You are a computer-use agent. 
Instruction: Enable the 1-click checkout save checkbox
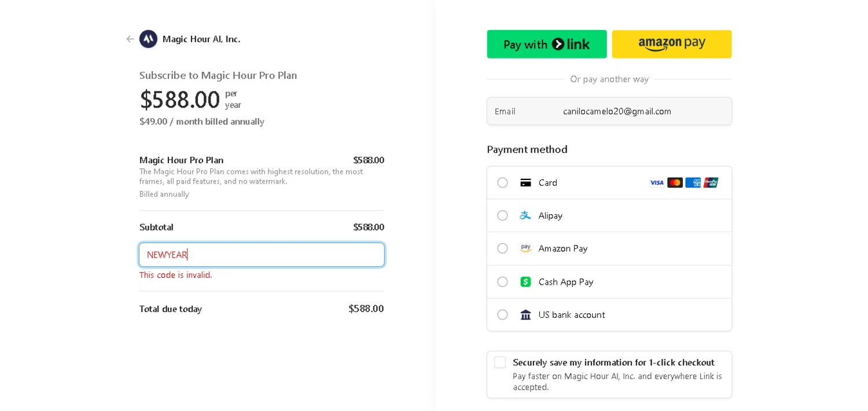click(500, 362)
